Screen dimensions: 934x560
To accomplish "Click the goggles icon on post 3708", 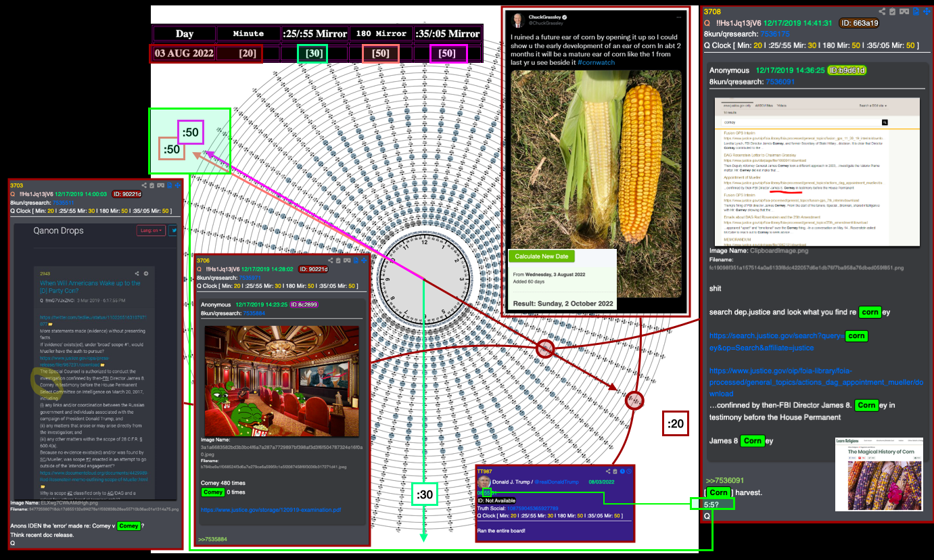I will click(904, 11).
